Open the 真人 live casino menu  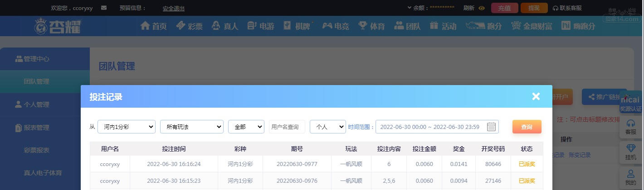(x=224, y=26)
